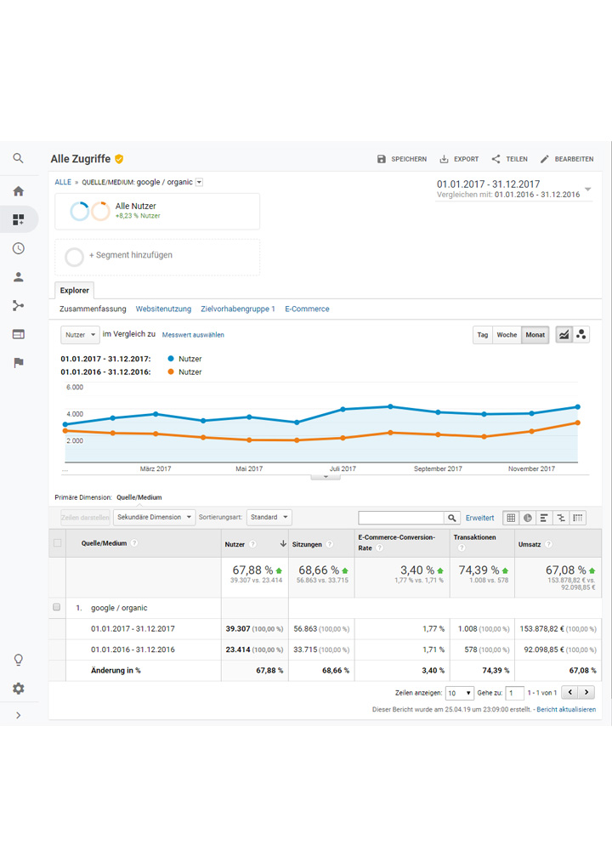This screenshot has width=612, height=868.
Task: Open the date range dropdown arrow
Action: click(x=587, y=190)
